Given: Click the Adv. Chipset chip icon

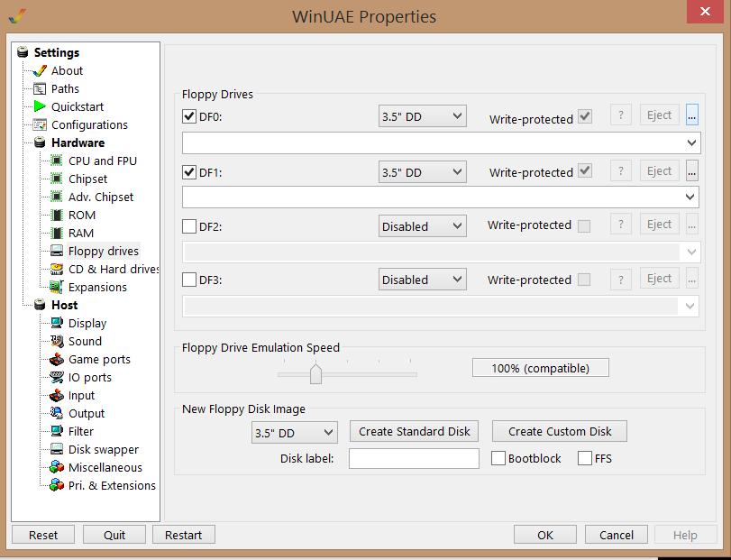Looking at the screenshot, I should pyautogui.click(x=57, y=197).
